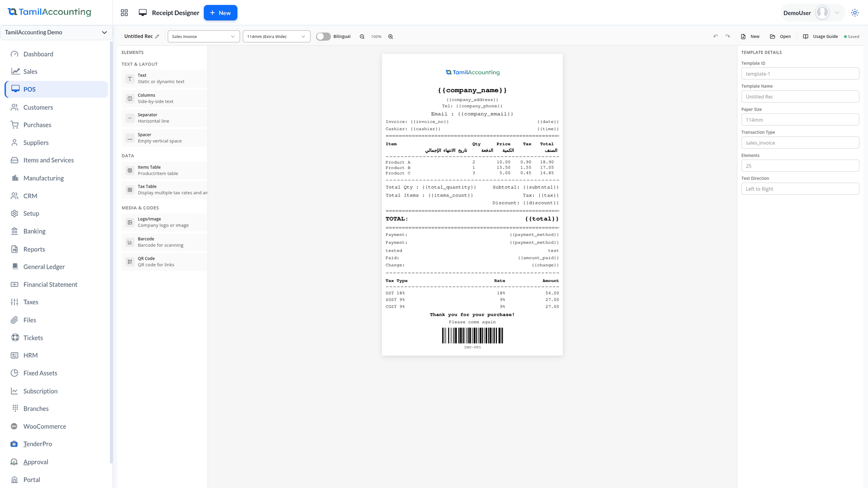Redo the last change
The height and width of the screenshot is (488, 868).
coord(728,36)
